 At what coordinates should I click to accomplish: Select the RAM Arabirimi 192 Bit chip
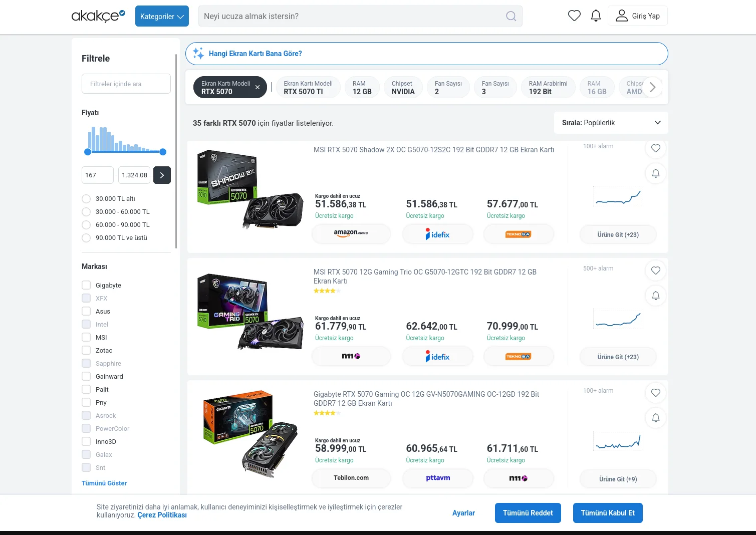click(x=548, y=87)
